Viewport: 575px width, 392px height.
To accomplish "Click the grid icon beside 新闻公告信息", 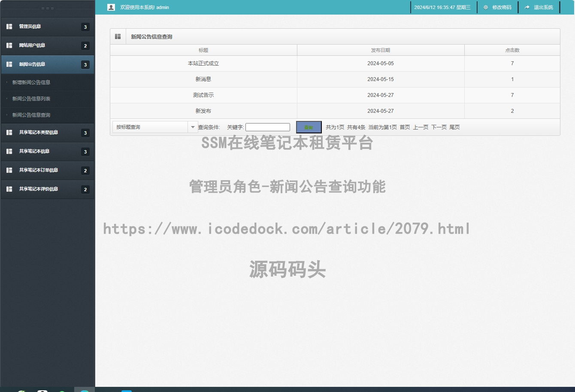I will pos(9,64).
